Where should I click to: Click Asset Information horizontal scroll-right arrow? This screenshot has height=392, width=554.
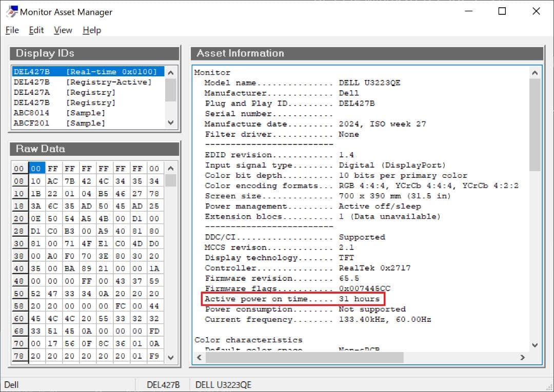click(523, 358)
